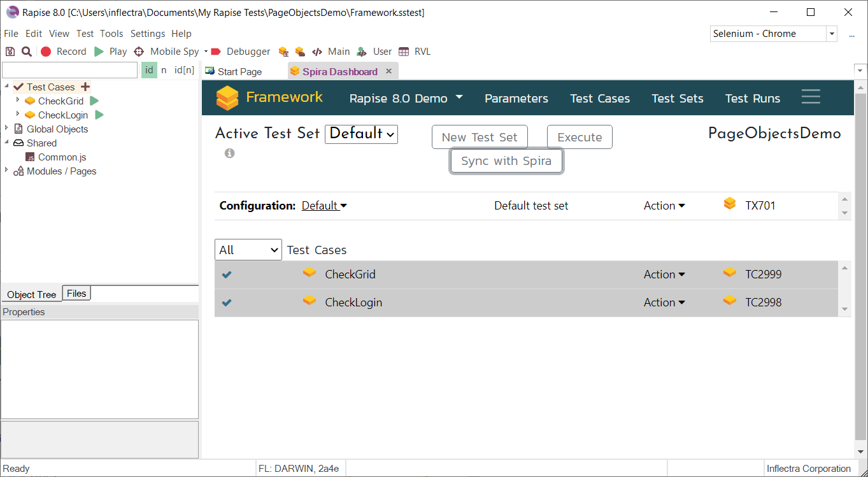The height and width of the screenshot is (477, 868).
Task: Open the Mobile Spy crosshair tool
Action: (x=139, y=52)
